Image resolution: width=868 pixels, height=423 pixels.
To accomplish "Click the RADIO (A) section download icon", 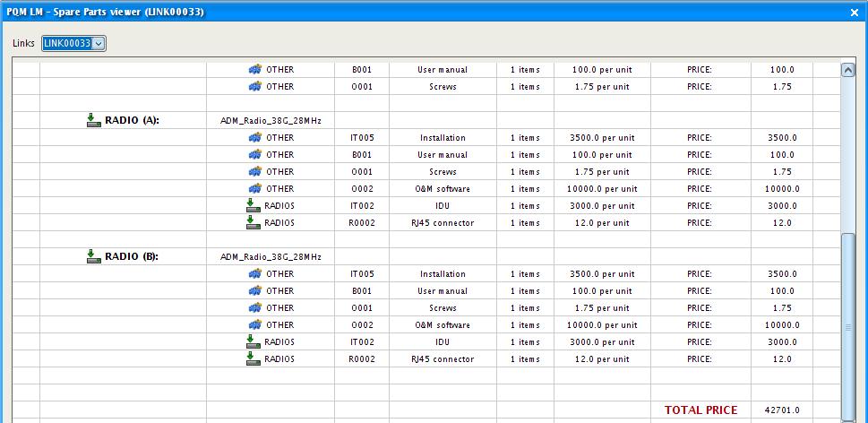I will (x=93, y=120).
